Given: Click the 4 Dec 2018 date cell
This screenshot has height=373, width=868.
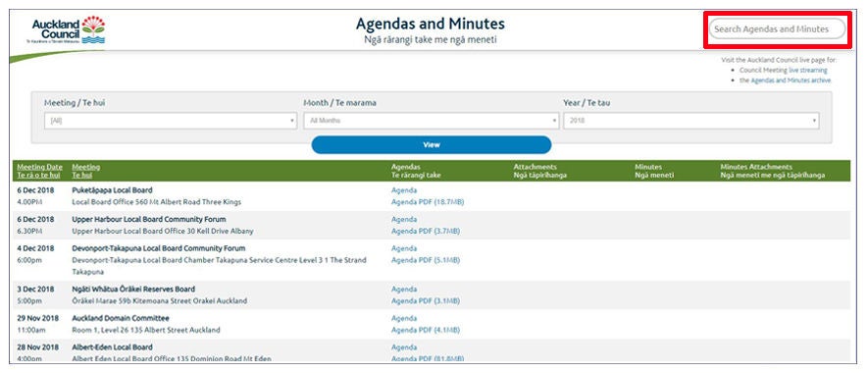Looking at the screenshot, I should point(35,248).
